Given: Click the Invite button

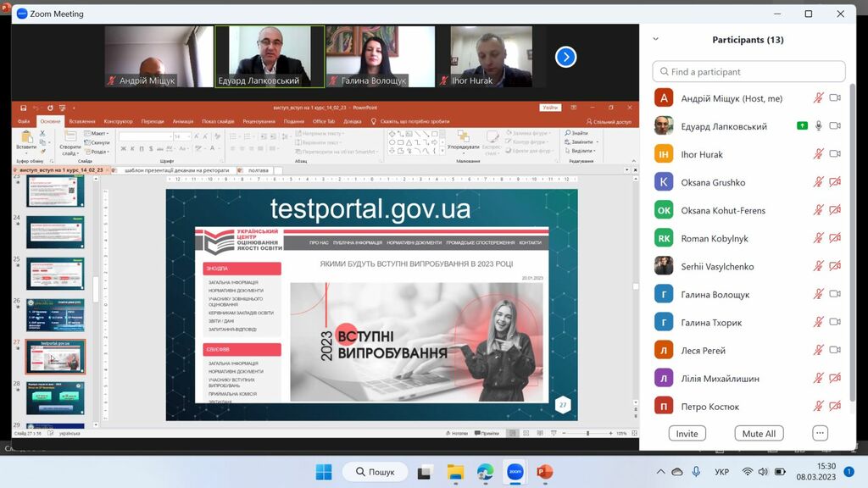Looking at the screenshot, I should click(687, 433).
